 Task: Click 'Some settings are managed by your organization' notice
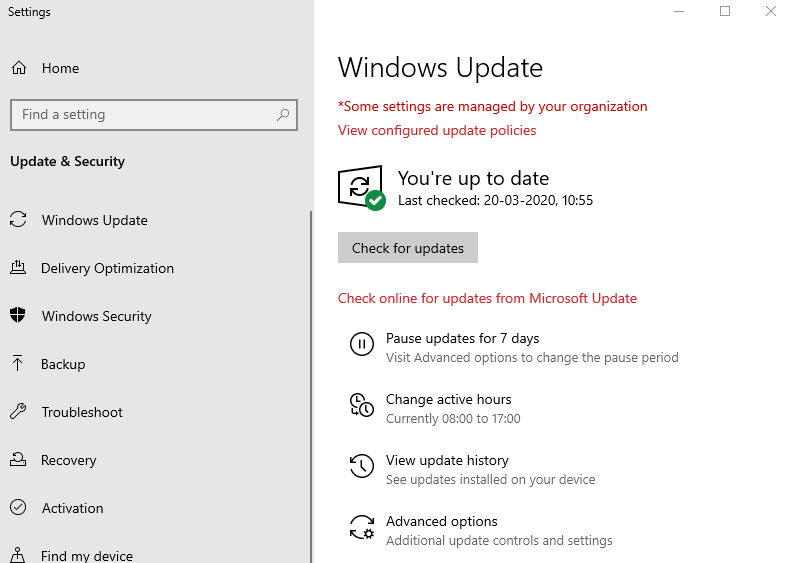pos(493,106)
